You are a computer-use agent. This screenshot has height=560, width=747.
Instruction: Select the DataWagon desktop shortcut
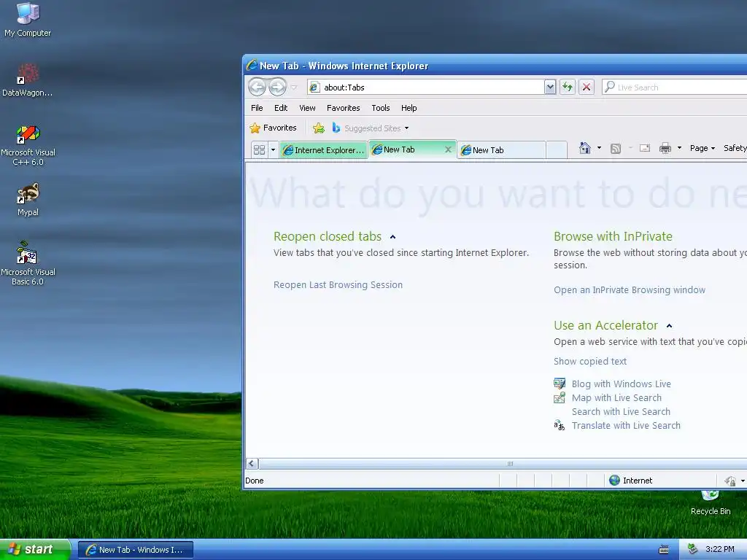(27, 80)
